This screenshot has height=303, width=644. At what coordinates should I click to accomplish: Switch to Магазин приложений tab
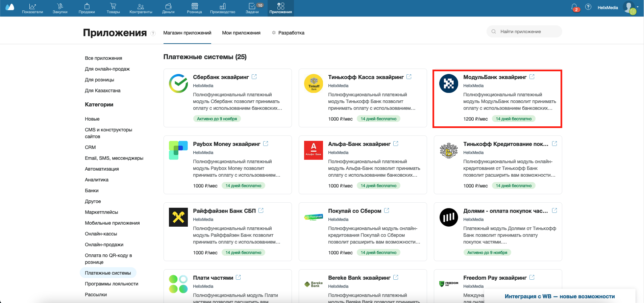187,33
